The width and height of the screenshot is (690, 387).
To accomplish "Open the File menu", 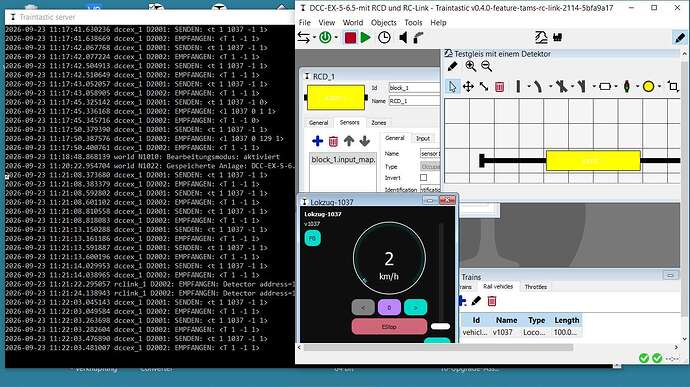I will [x=305, y=22].
